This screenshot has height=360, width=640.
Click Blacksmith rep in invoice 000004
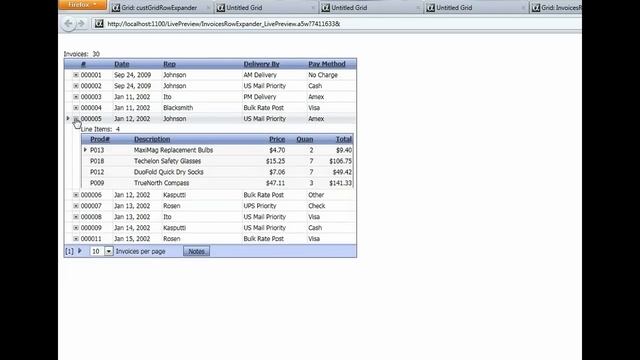[178, 108]
